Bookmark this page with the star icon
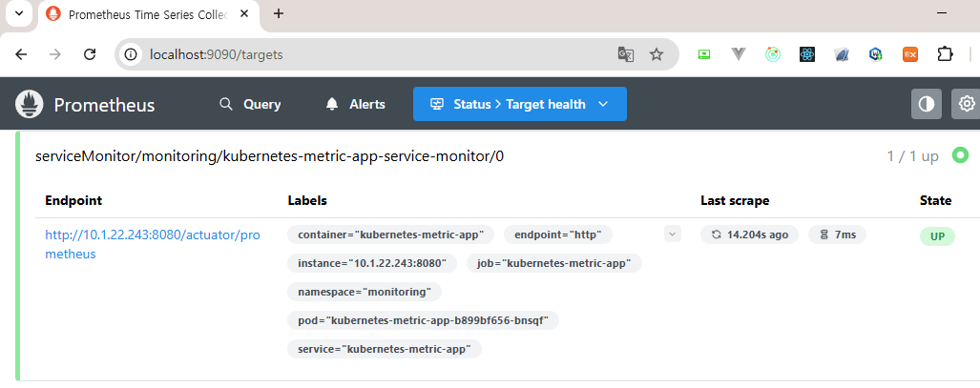Image resolution: width=980 pixels, height=388 pixels. pos(657,54)
